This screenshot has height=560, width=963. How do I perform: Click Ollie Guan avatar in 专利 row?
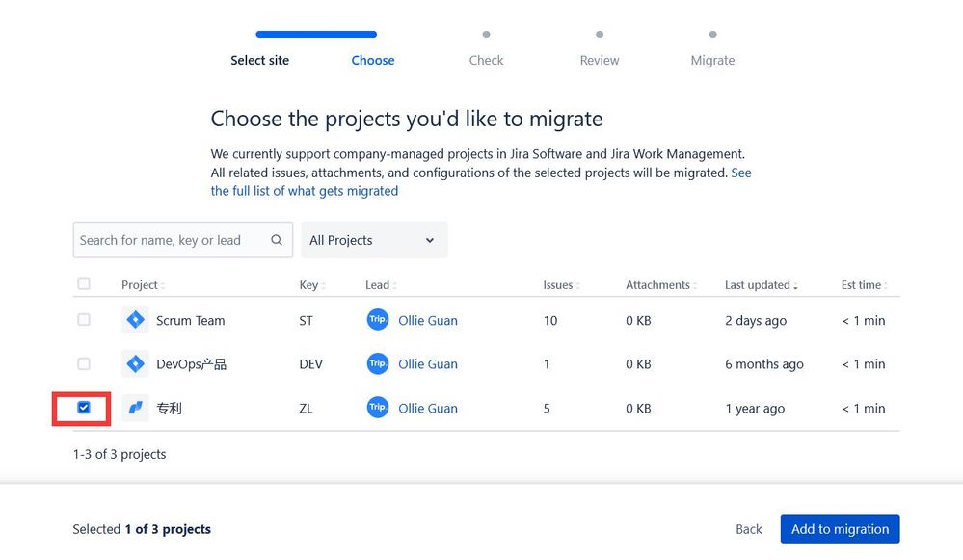378,408
